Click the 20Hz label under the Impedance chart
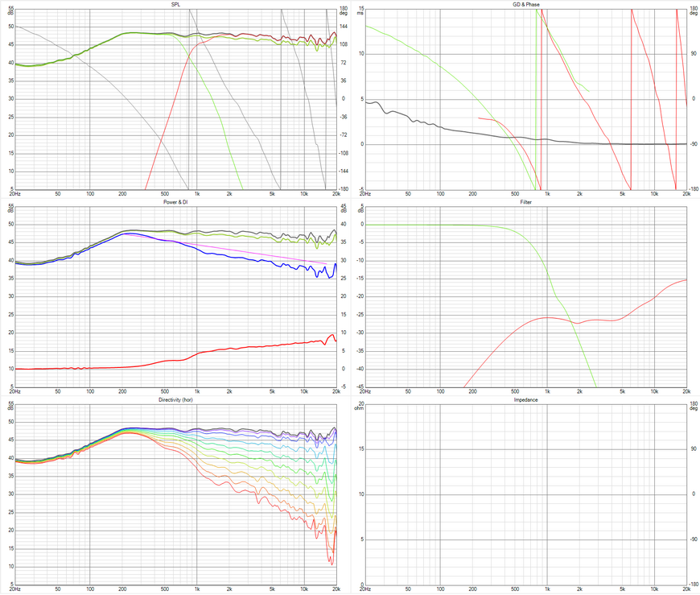The height and width of the screenshot is (595, 700). click(365, 589)
